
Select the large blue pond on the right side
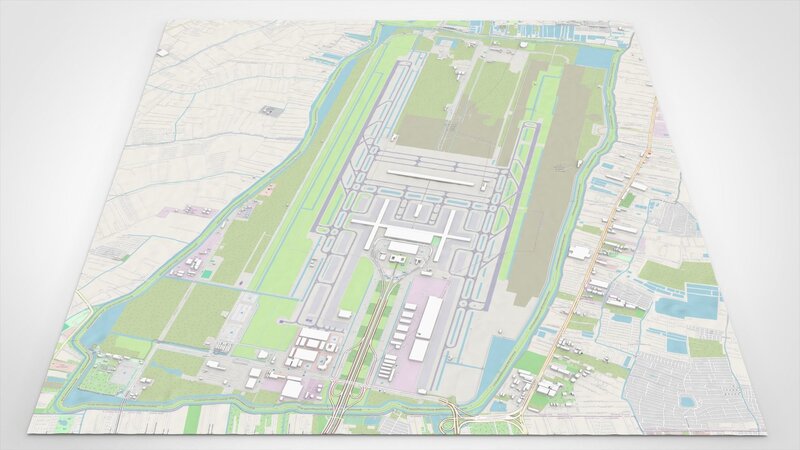[x=690, y=305]
